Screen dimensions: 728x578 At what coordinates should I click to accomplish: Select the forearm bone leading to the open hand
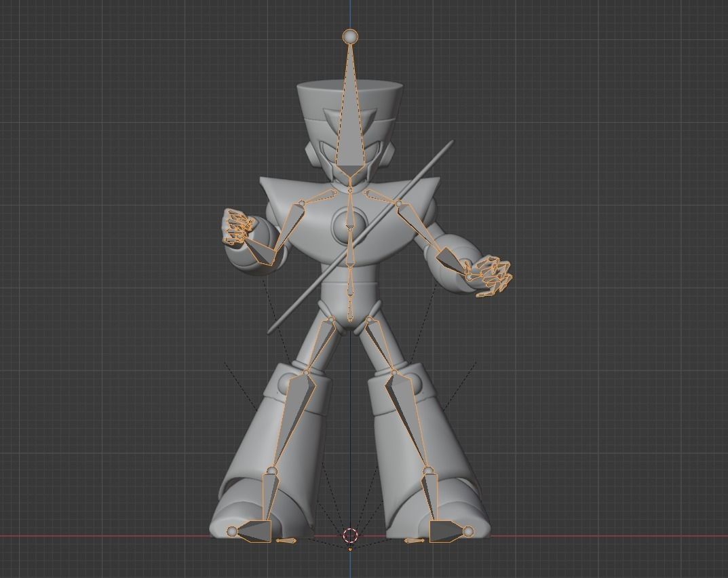coord(452,261)
